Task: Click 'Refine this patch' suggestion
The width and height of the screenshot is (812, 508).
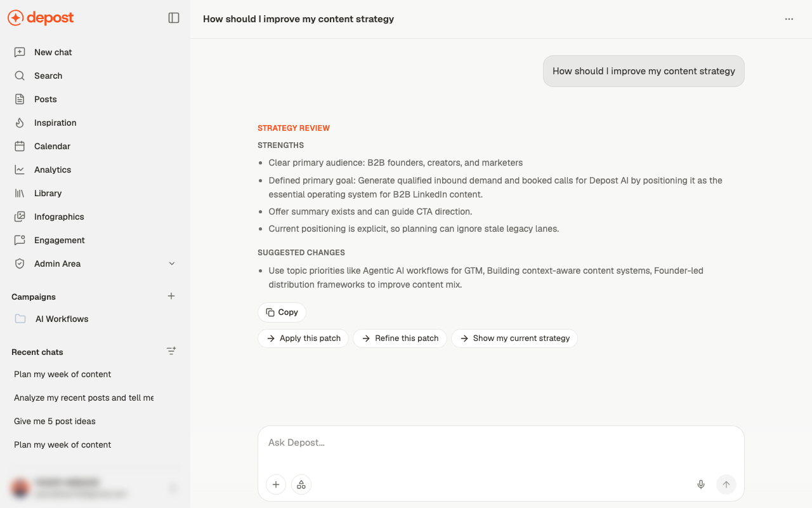Action: (x=400, y=338)
